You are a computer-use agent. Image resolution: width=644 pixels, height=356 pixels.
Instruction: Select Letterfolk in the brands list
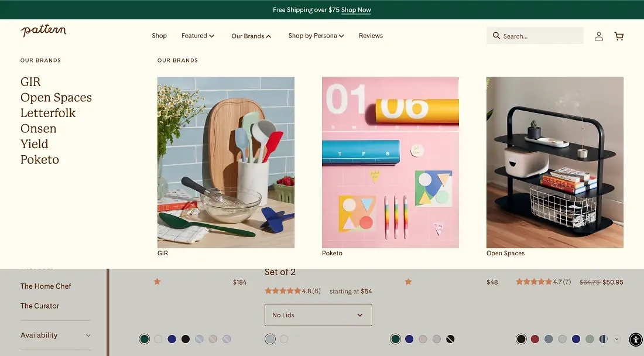[x=48, y=113]
